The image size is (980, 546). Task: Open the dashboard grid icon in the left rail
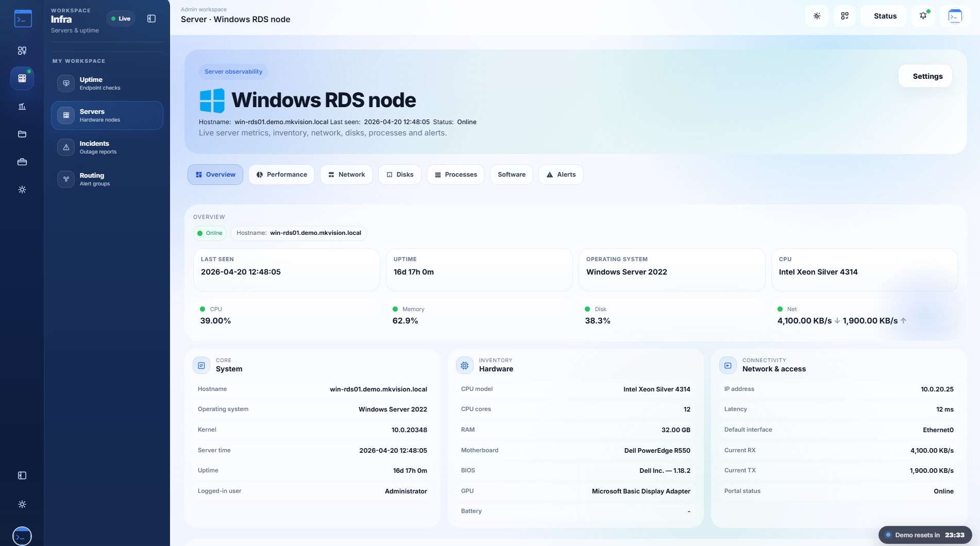[22, 50]
